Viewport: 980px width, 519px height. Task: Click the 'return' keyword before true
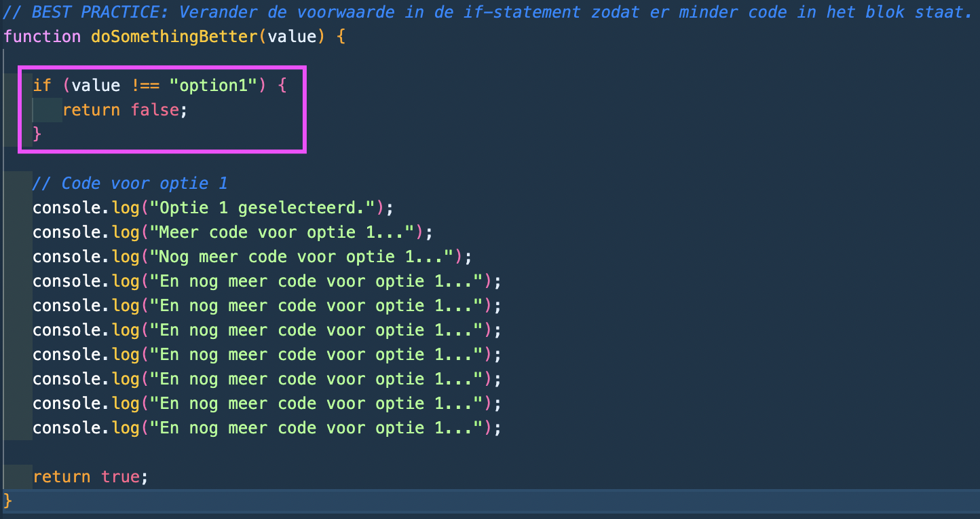62,477
